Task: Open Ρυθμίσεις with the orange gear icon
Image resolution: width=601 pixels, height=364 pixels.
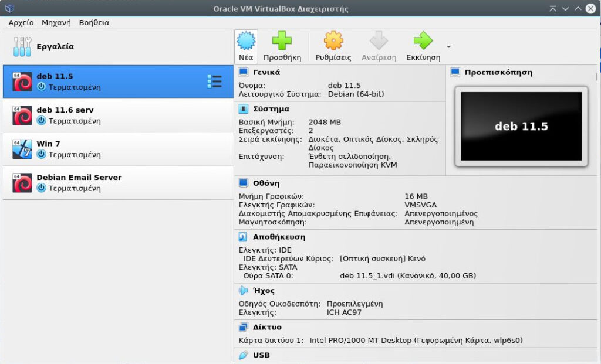Action: 333,41
